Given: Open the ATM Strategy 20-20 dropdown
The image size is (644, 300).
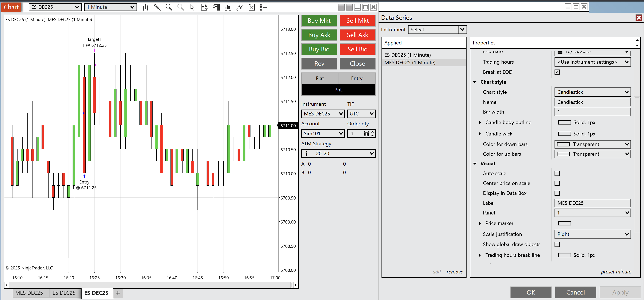Looking at the screenshot, I should click(x=338, y=154).
